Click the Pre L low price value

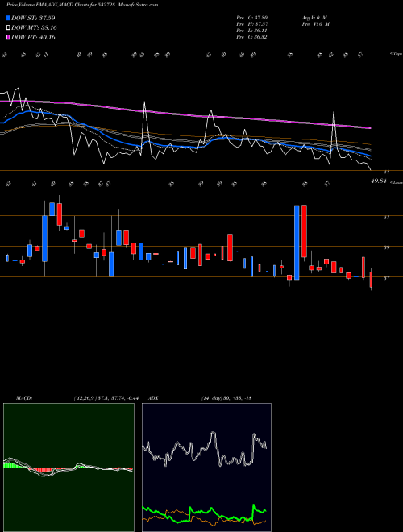[x=251, y=31]
